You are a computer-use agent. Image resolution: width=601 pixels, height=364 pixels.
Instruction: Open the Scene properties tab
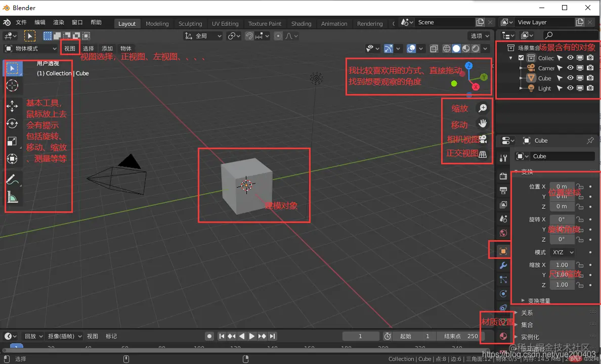503,219
